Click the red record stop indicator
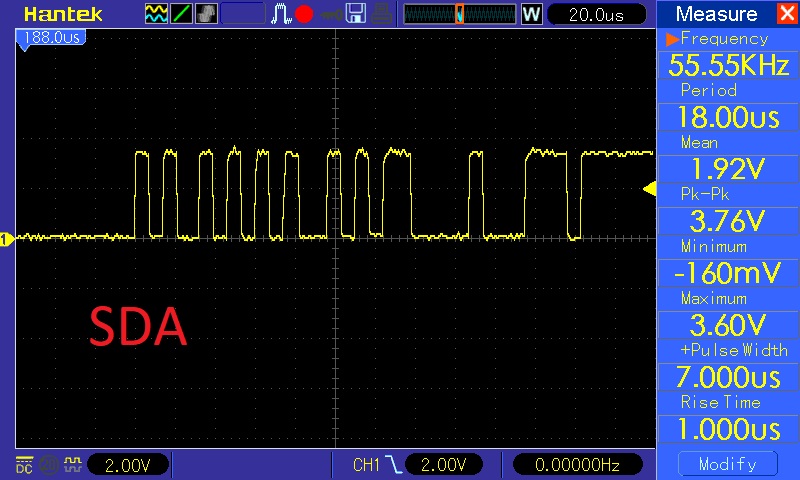The height and width of the screenshot is (480, 800). (x=304, y=14)
